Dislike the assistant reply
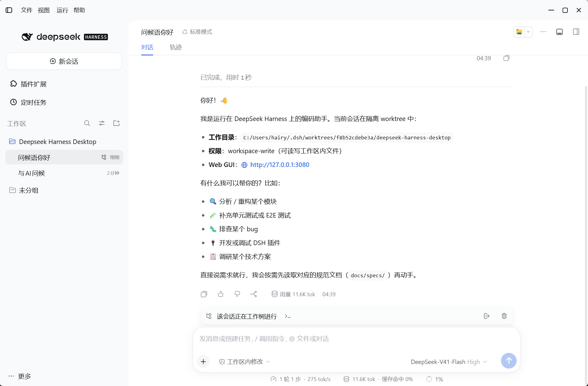Viewport: 588px width, 386px height. 237,294
